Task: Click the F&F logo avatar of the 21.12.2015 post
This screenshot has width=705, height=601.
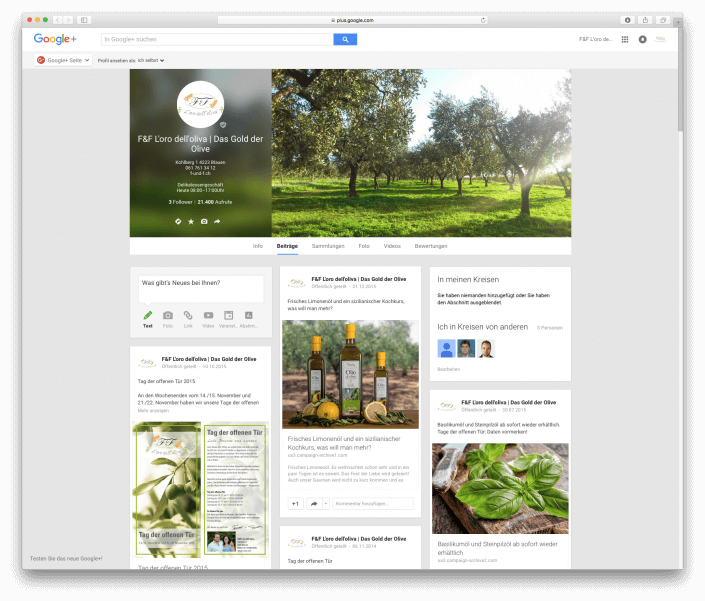Action: [x=297, y=283]
